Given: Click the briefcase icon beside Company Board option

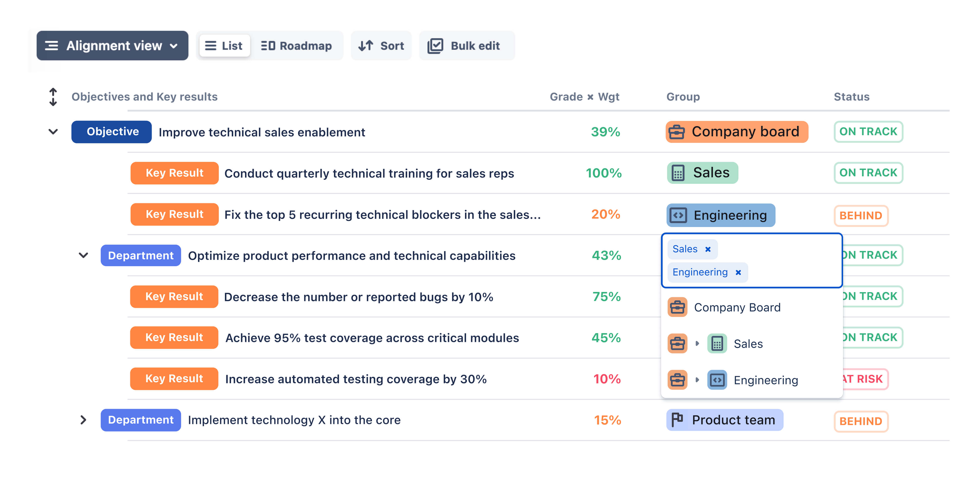Looking at the screenshot, I should pos(677,307).
